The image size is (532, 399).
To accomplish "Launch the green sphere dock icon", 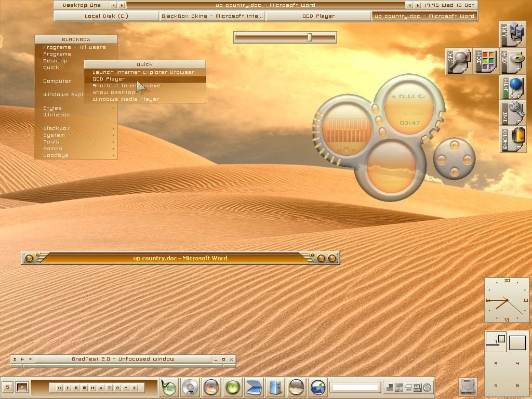I will (x=232, y=387).
